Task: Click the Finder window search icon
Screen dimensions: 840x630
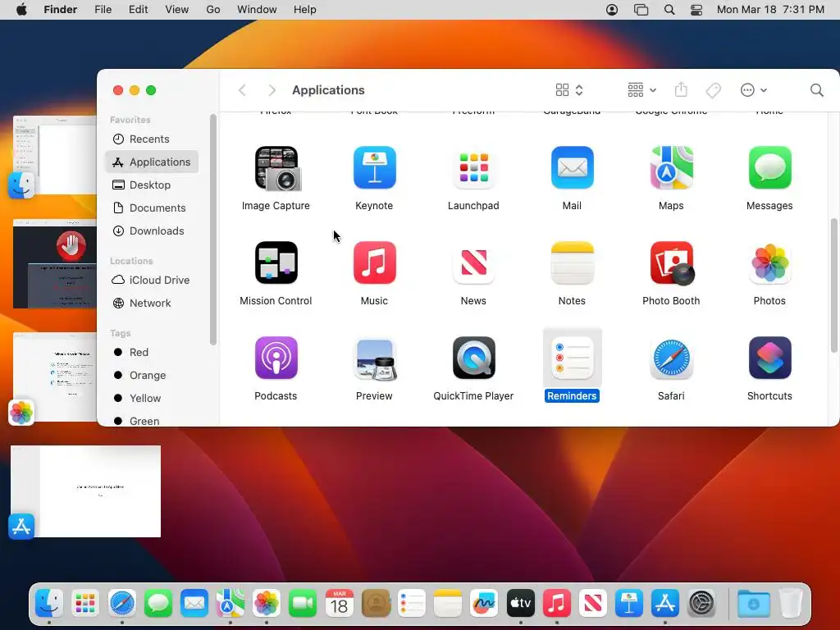Action: tap(816, 90)
